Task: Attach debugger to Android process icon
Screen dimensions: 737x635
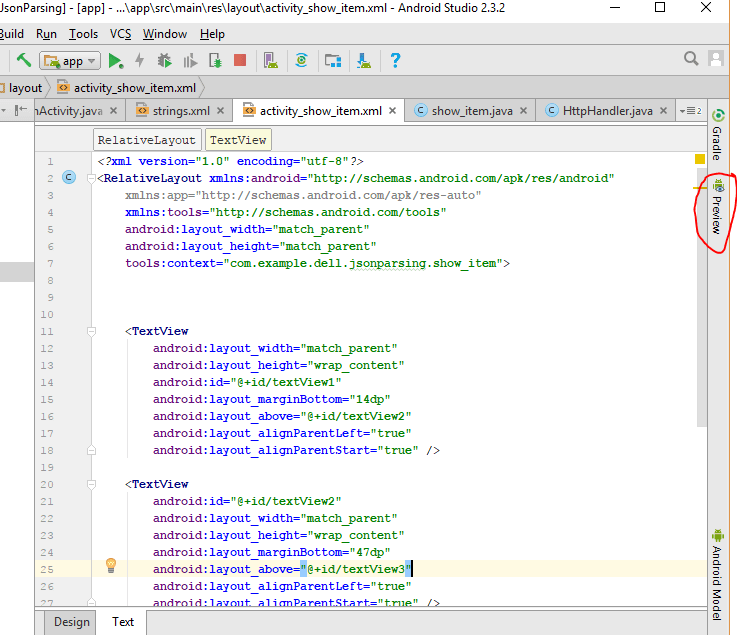Action: [x=215, y=61]
